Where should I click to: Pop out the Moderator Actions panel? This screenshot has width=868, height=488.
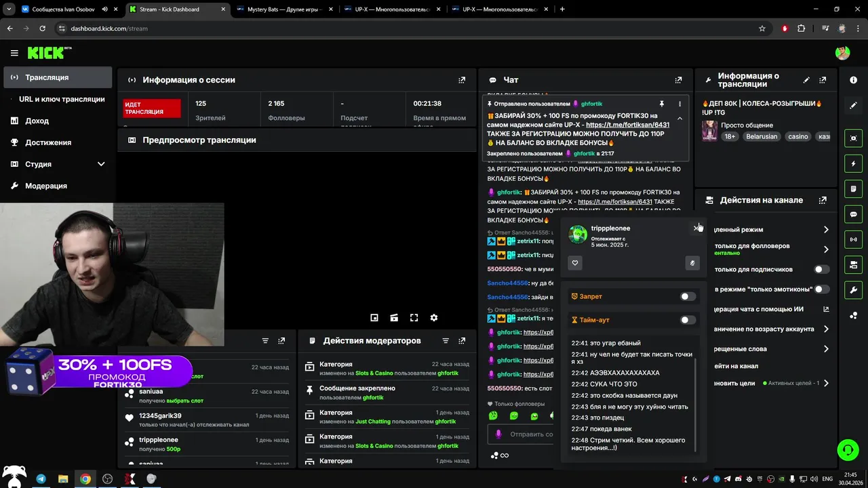click(x=462, y=341)
